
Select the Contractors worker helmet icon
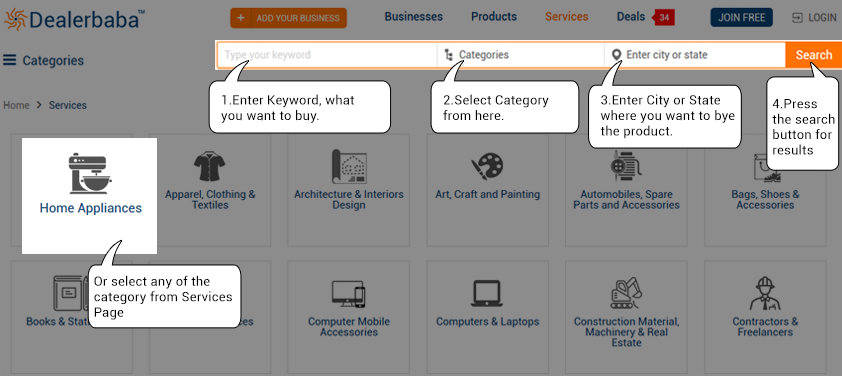[x=765, y=294]
